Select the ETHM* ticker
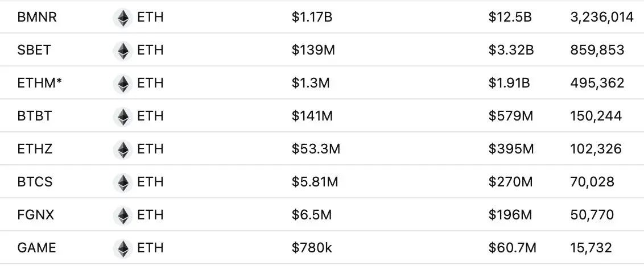Screen dimensions: 644x266 pos(39,84)
